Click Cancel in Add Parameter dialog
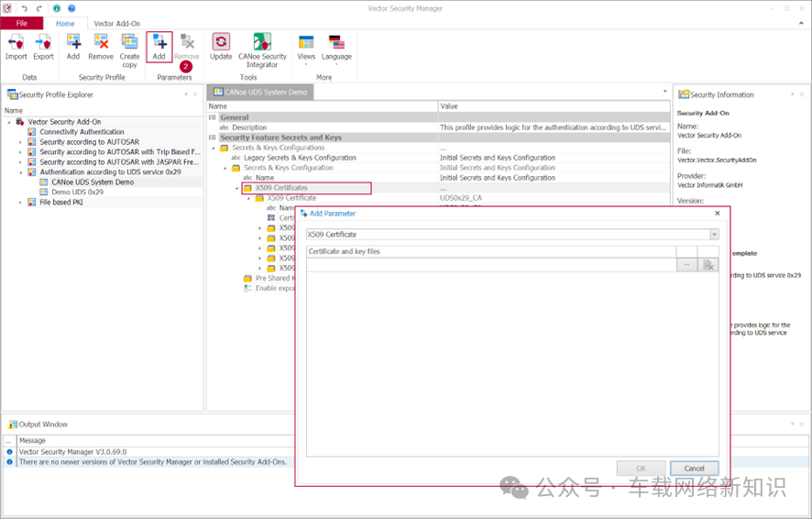The width and height of the screenshot is (812, 519). 694,469
